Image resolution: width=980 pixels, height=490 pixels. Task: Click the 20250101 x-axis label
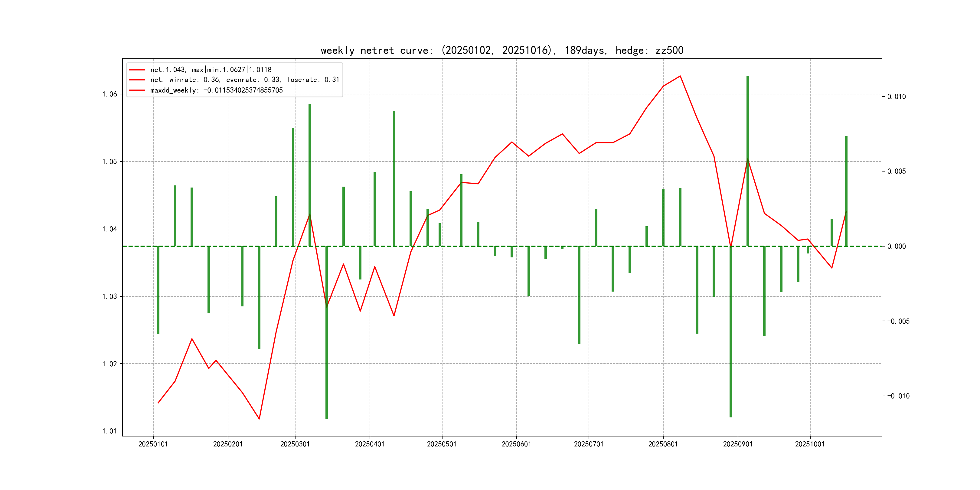(153, 444)
